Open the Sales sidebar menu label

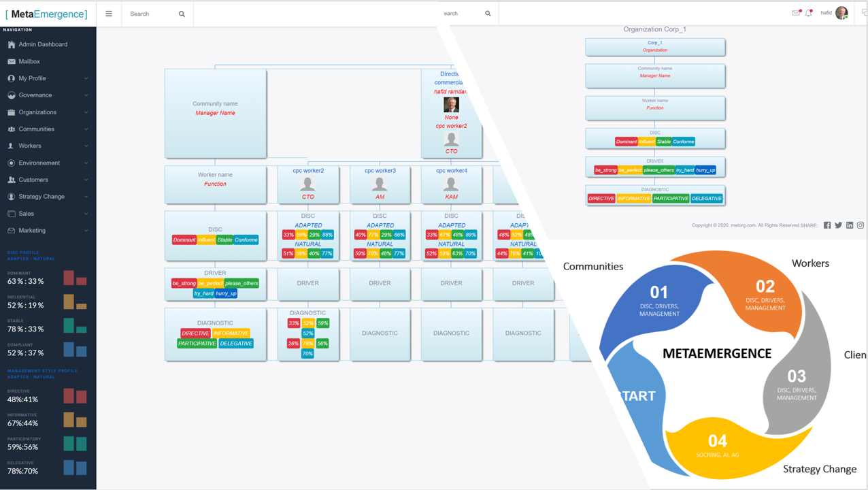point(27,214)
